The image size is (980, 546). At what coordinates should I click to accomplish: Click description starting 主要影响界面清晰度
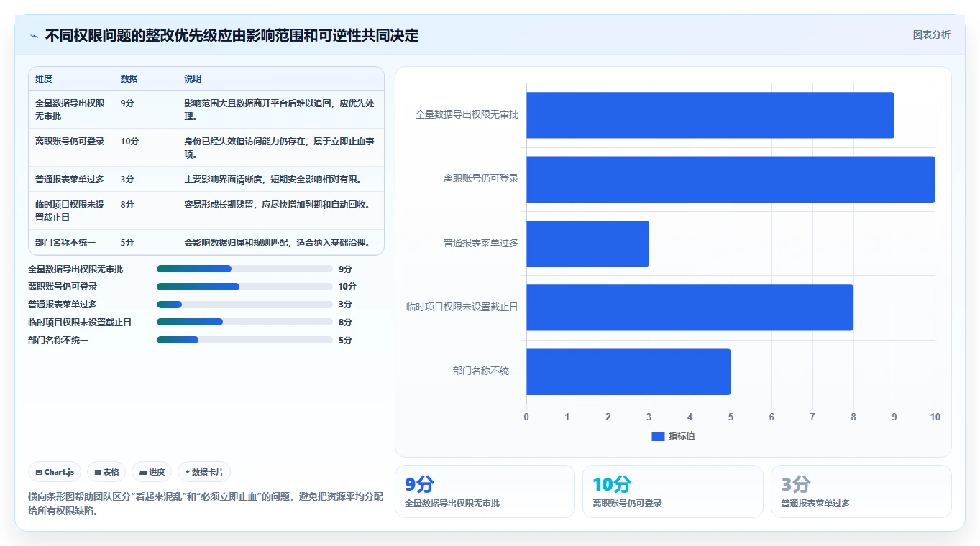click(275, 179)
